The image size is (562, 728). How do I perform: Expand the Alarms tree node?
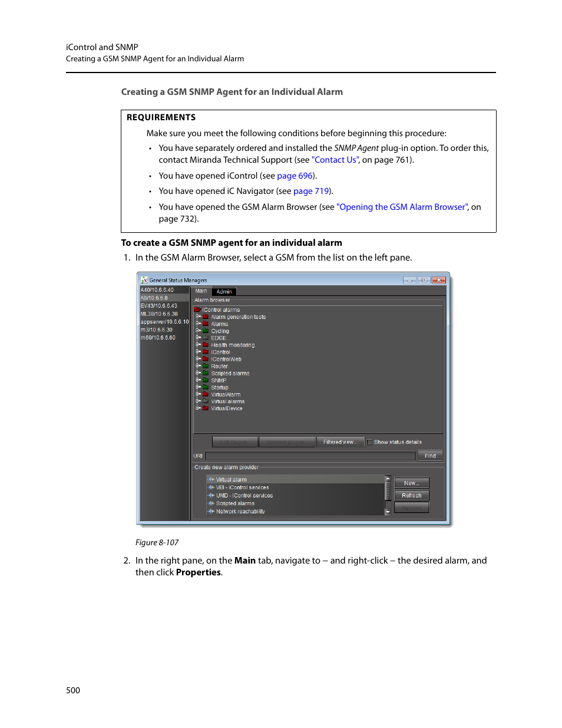point(198,324)
